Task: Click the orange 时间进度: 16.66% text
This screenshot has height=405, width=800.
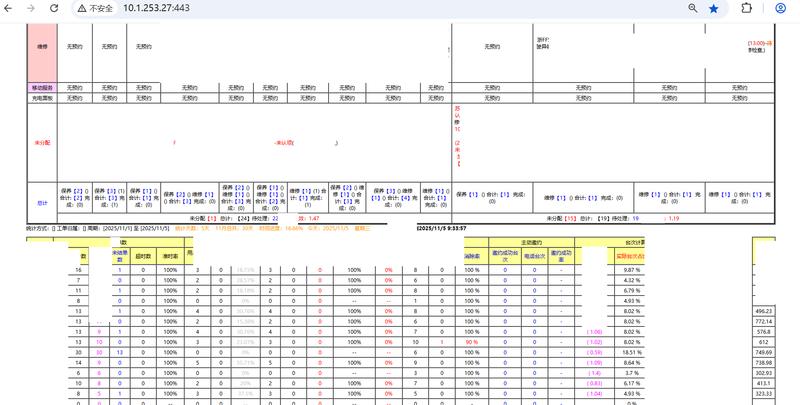Action: coord(281,229)
